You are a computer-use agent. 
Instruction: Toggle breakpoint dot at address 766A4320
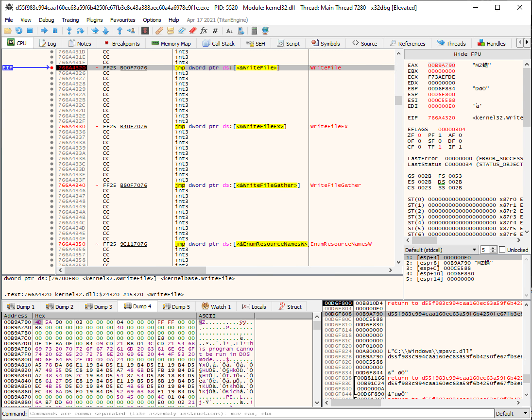coord(51,68)
